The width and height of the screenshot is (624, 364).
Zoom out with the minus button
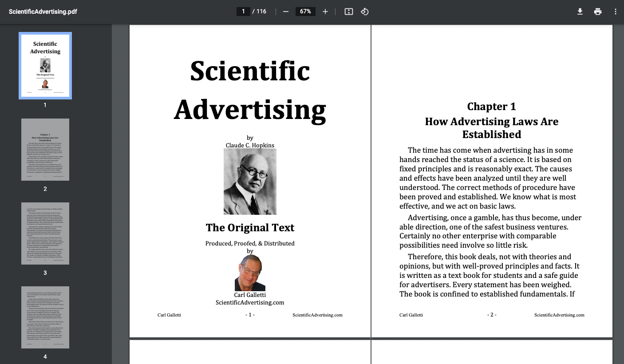tap(286, 12)
